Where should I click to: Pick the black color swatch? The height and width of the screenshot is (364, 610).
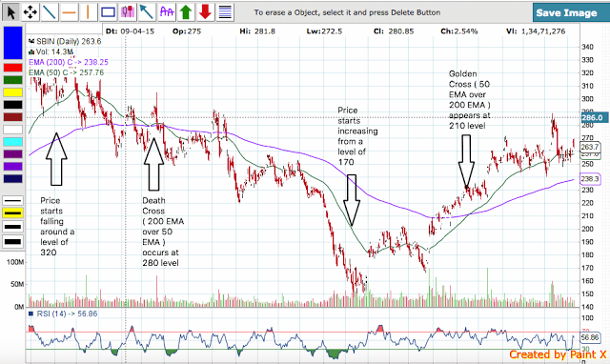12,105
